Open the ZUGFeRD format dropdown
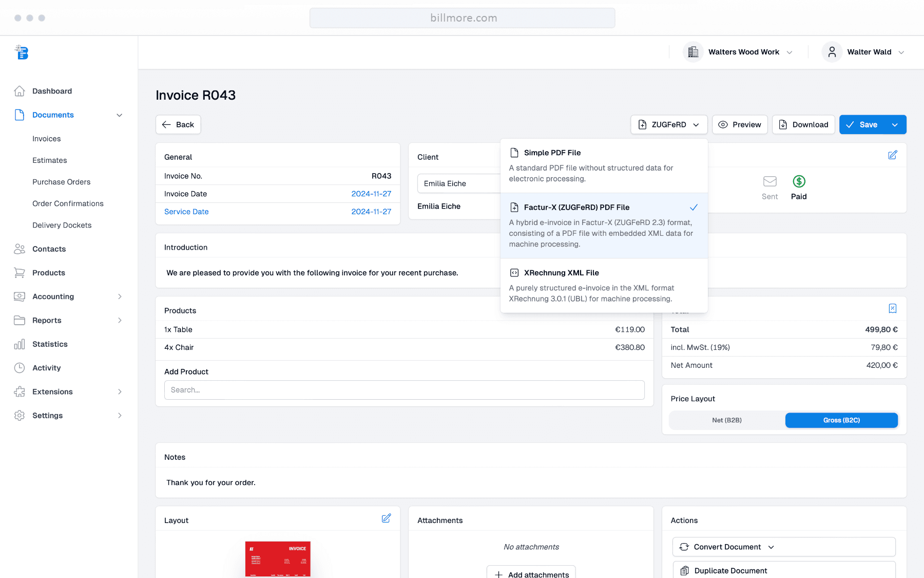Screen dimensions: 924x578 point(669,124)
